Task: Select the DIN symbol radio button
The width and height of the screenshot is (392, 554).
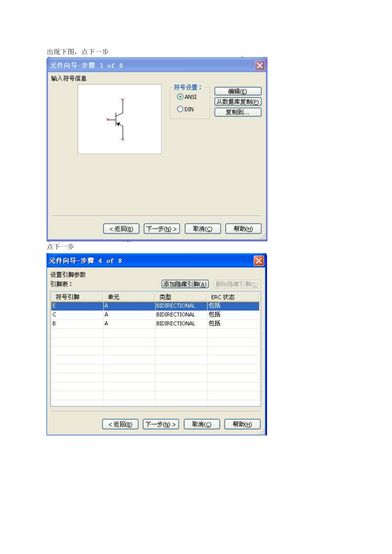Action: click(180, 109)
